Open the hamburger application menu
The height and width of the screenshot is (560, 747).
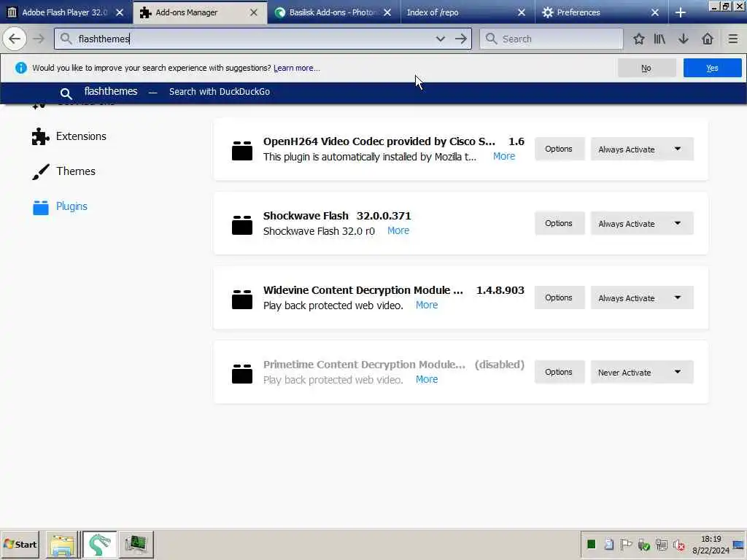coord(732,39)
